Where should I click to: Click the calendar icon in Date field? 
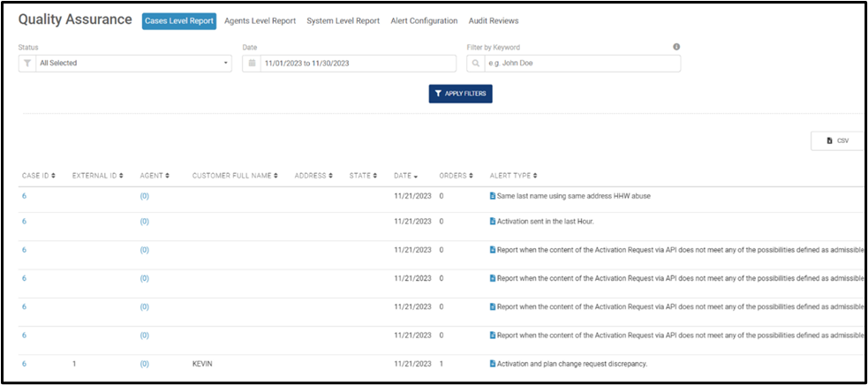[252, 64]
